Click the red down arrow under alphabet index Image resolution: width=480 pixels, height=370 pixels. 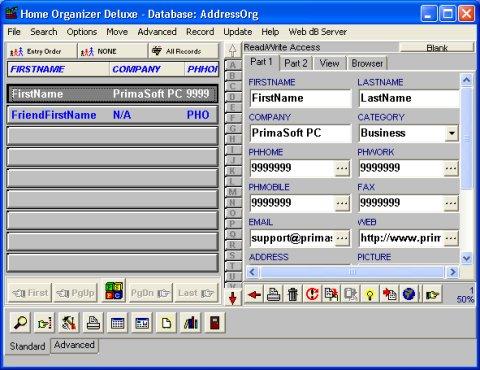pos(233,298)
